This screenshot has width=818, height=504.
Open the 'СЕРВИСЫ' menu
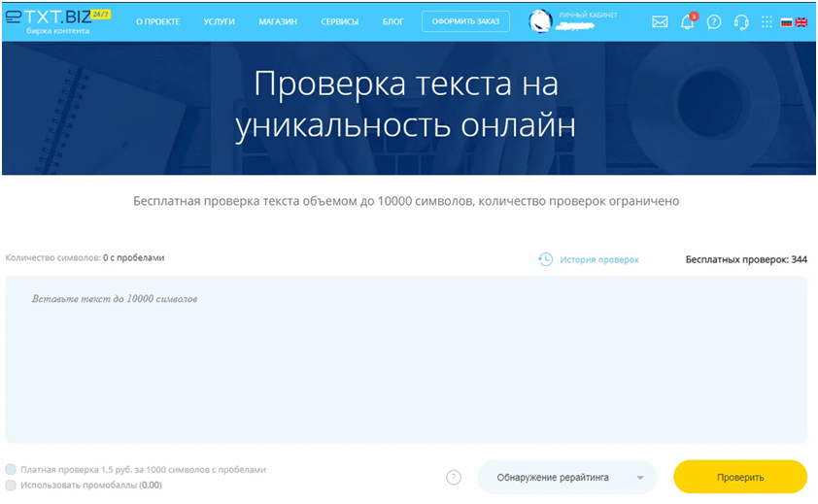pyautogui.click(x=340, y=22)
